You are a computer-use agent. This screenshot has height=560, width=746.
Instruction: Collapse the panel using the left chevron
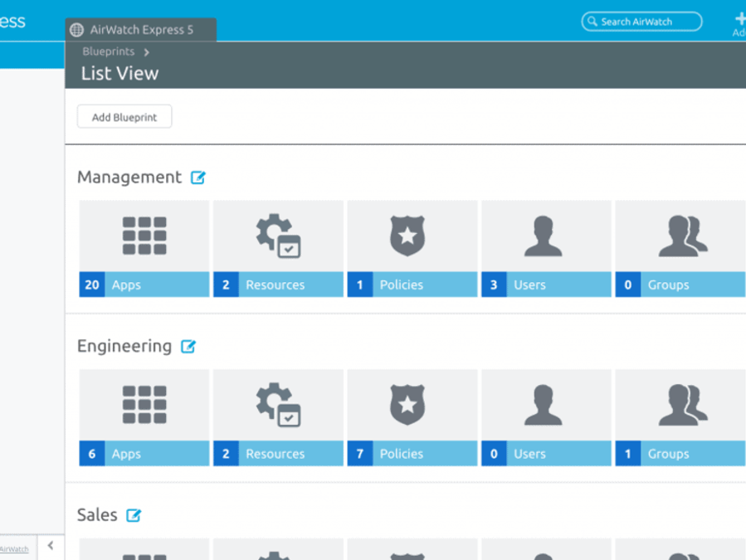coord(50,545)
